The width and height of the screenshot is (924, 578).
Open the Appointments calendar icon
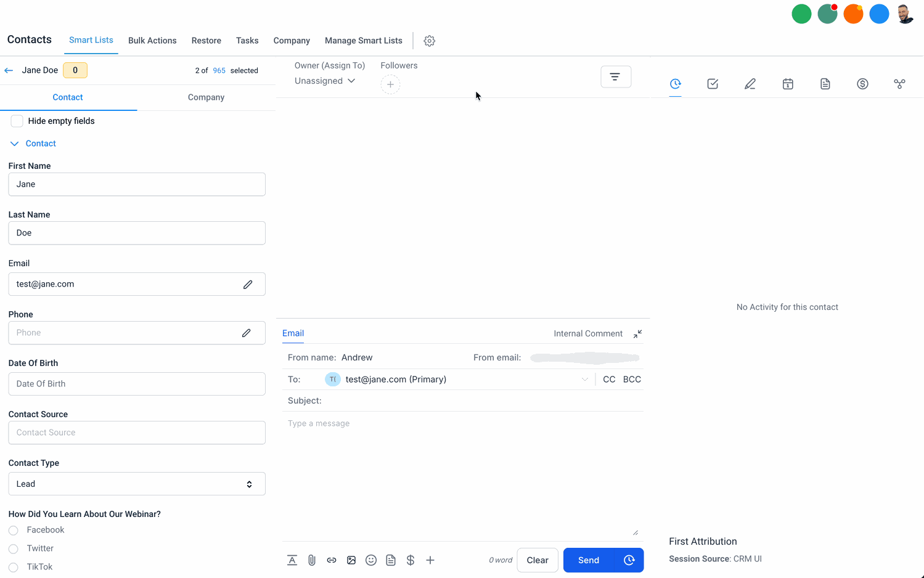point(788,84)
